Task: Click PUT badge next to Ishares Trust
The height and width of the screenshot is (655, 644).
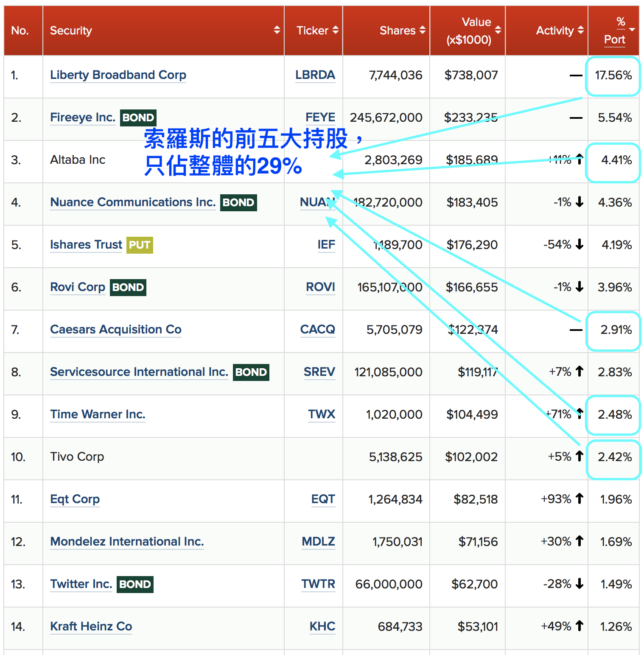Action: click(x=140, y=245)
